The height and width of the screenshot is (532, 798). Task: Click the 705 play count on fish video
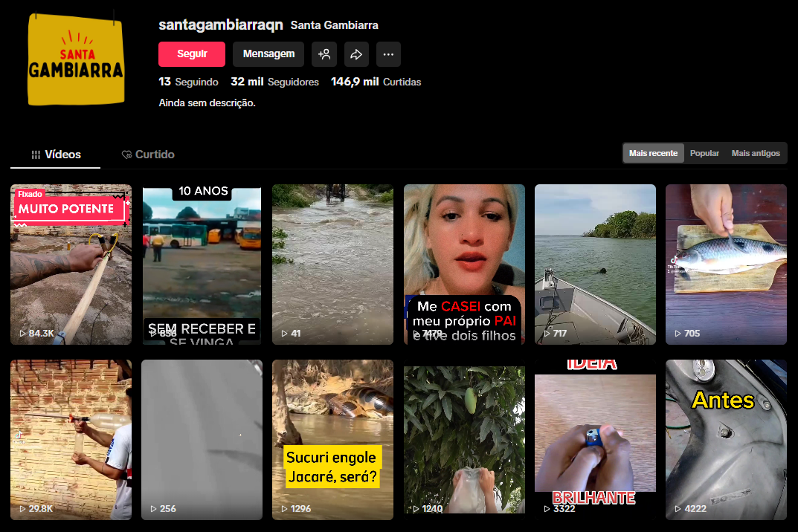687,333
